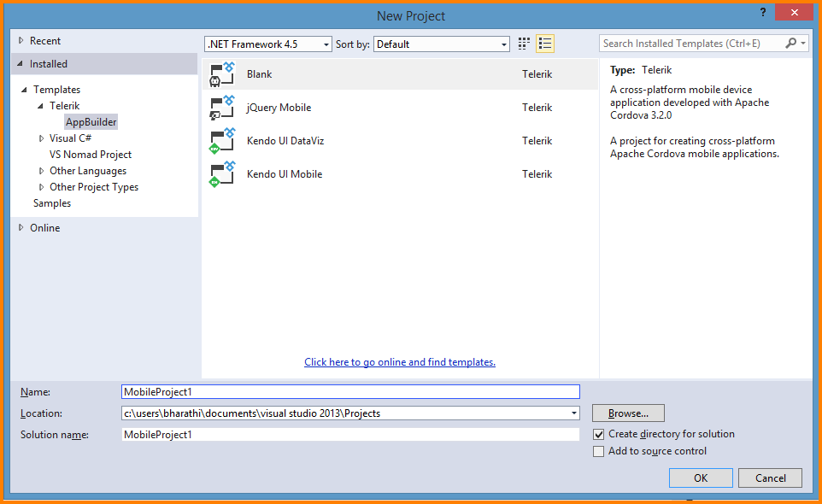Click the Installed section label
822x504 pixels.
coord(48,64)
